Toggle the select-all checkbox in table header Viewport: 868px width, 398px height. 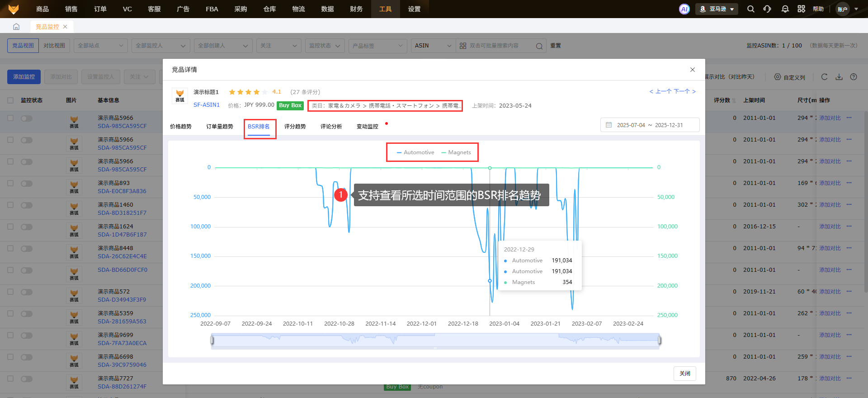10,100
